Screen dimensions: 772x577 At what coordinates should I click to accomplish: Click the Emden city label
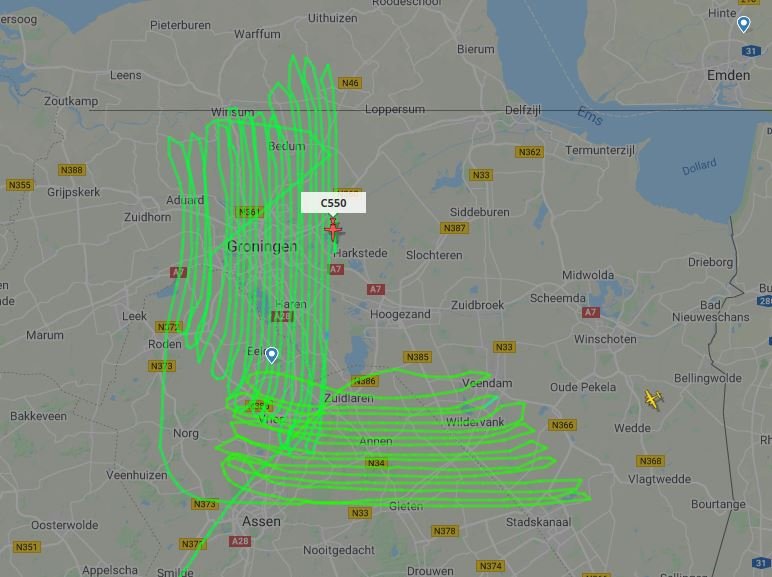coord(729,75)
